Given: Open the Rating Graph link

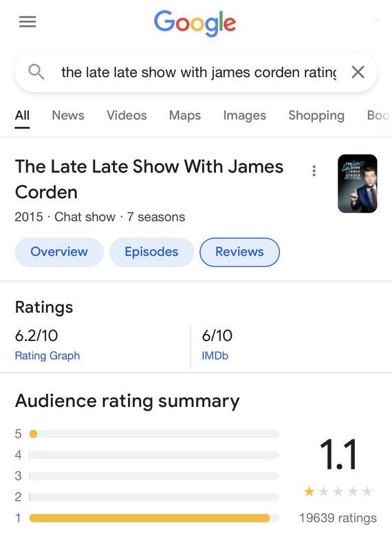Looking at the screenshot, I should 47,355.
